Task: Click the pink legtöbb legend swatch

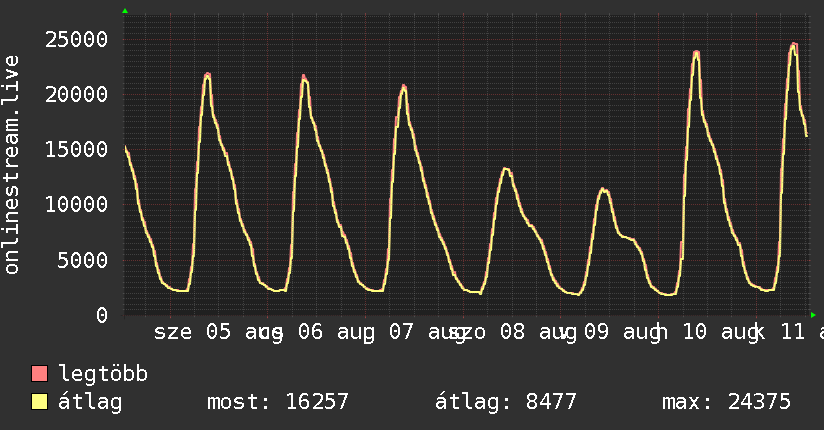Action: tap(39, 373)
